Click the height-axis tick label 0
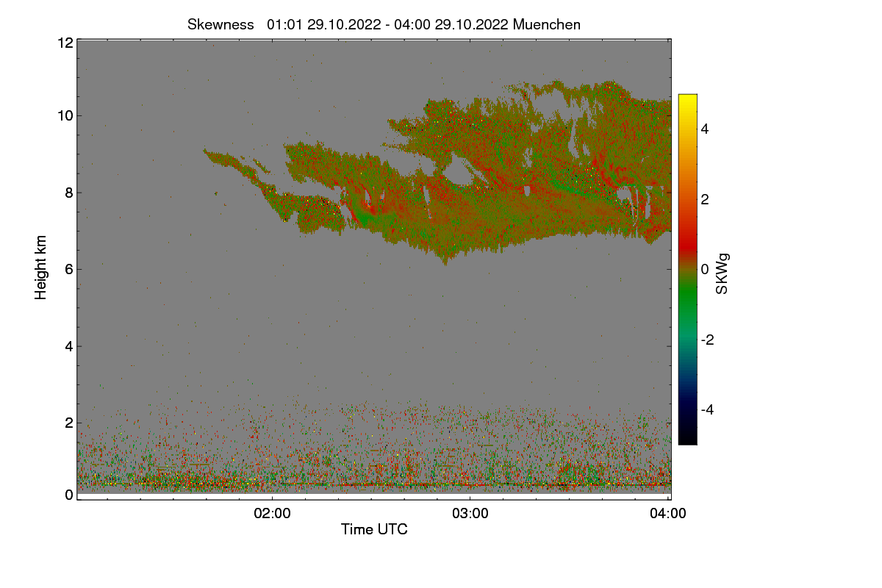Viewport: 882px width, 588px height. [x=68, y=495]
